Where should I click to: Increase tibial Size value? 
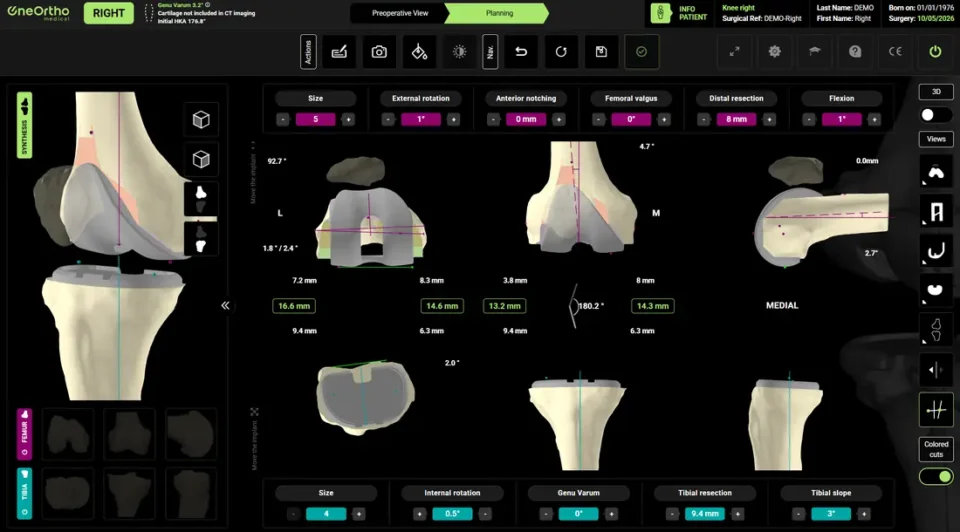point(359,514)
